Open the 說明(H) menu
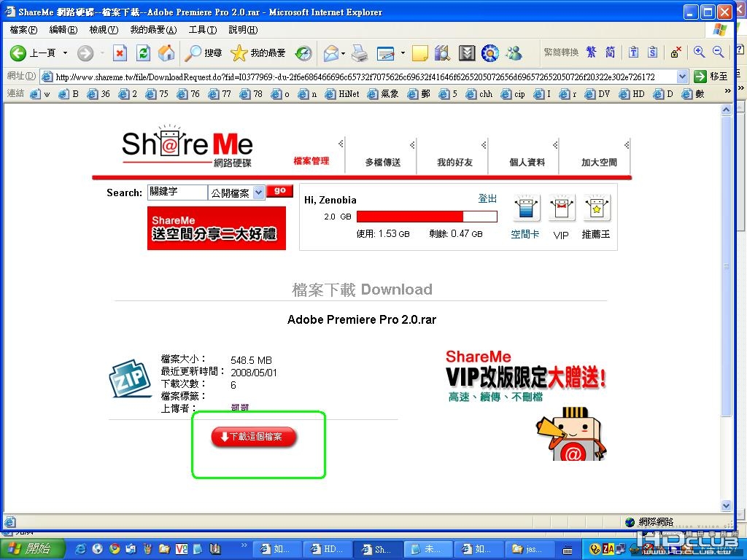This screenshot has height=560, width=747. pyautogui.click(x=243, y=30)
